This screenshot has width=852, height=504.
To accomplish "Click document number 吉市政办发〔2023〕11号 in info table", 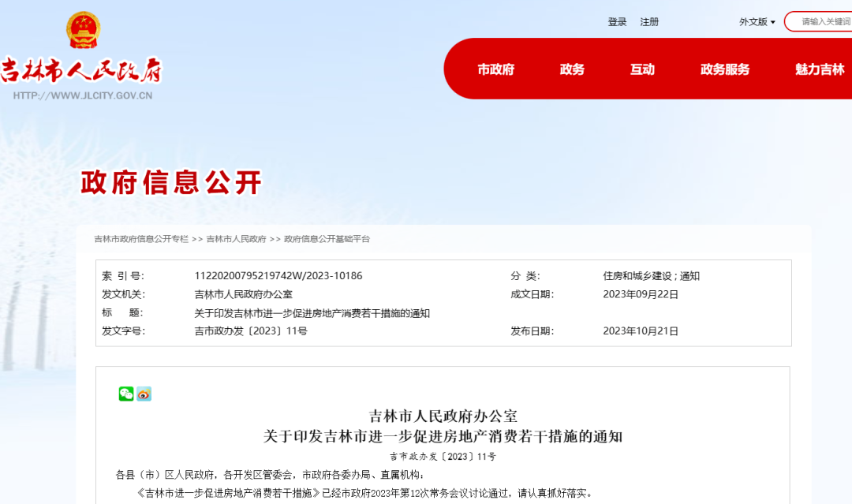I will click(251, 331).
